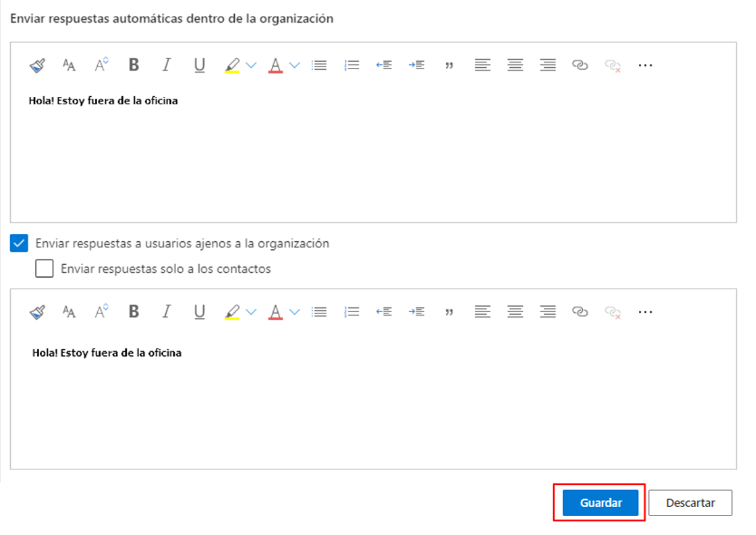Apply quote formatting in external reply toolbar
This screenshot has height=535, width=756.
tap(450, 313)
